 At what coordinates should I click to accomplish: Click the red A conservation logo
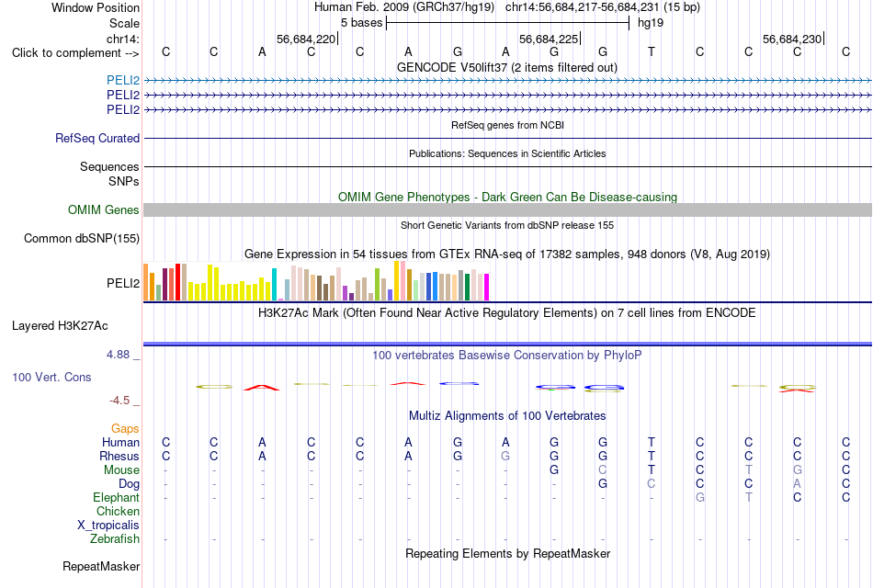(262, 388)
